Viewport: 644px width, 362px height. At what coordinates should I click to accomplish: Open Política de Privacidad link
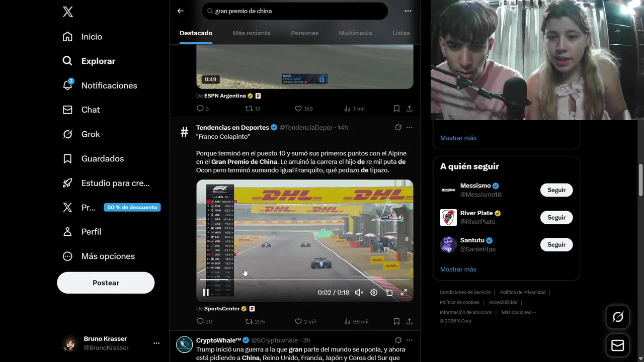[523, 293]
